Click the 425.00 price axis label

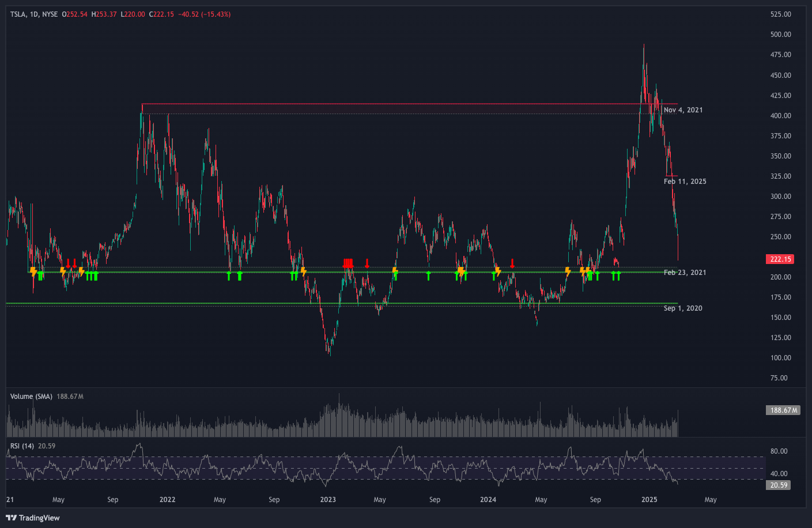(780, 96)
